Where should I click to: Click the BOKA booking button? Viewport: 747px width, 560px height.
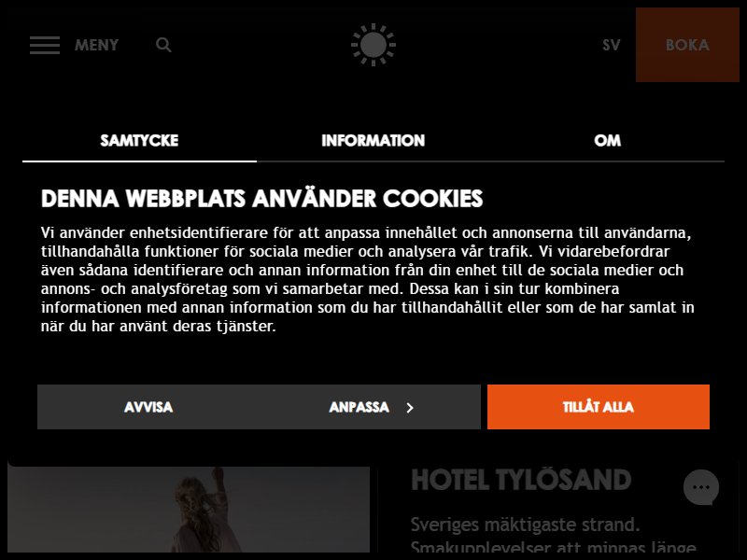click(687, 45)
